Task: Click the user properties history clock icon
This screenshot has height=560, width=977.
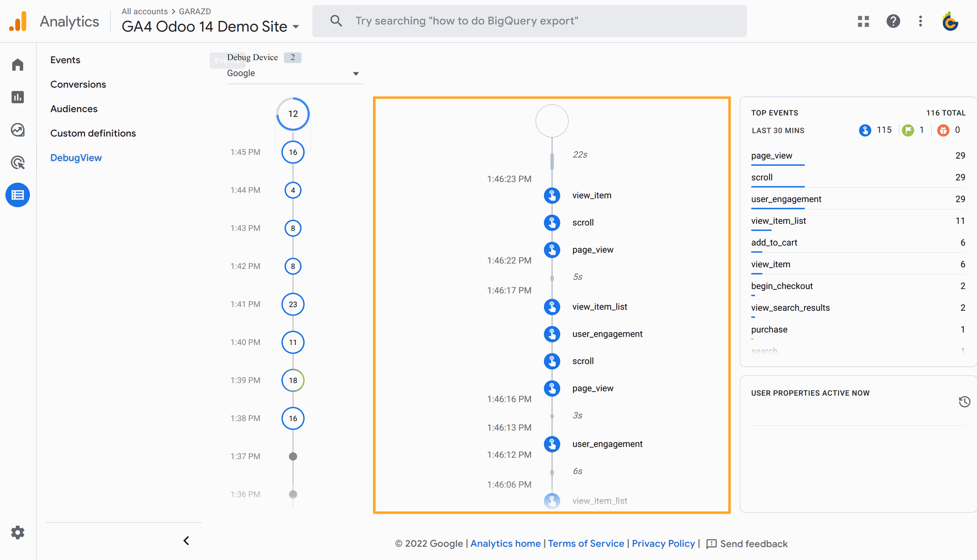Action: (x=964, y=402)
